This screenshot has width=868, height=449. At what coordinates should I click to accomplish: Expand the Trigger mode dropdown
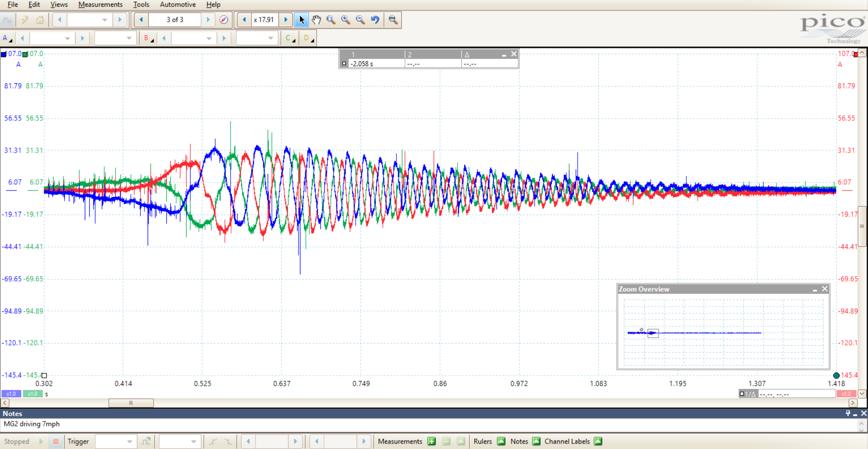click(129, 442)
